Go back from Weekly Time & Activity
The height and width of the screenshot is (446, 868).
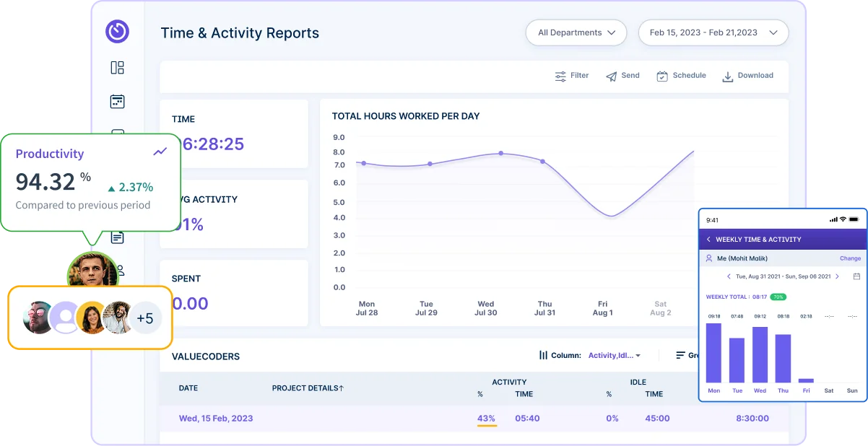tap(708, 240)
